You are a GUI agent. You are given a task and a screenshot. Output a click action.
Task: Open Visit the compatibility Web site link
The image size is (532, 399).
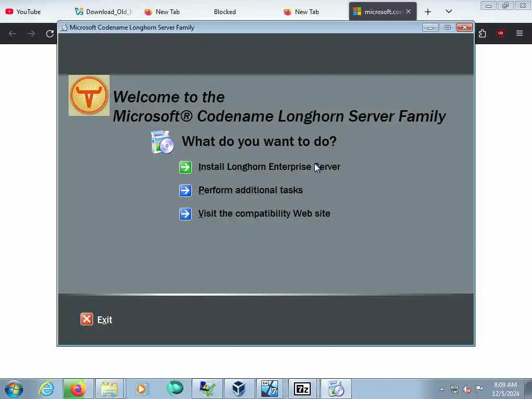coord(264,214)
